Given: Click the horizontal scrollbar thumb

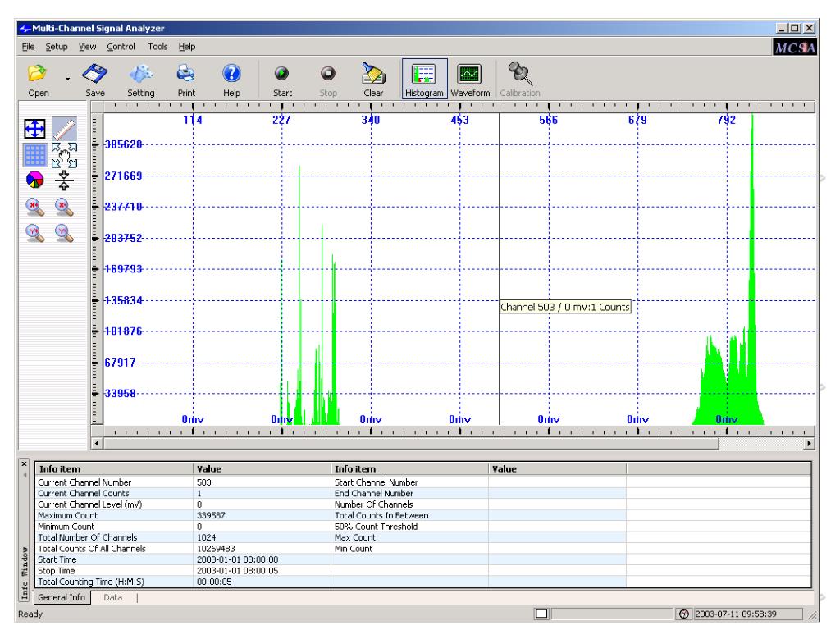Looking at the screenshot, I should (x=411, y=444).
